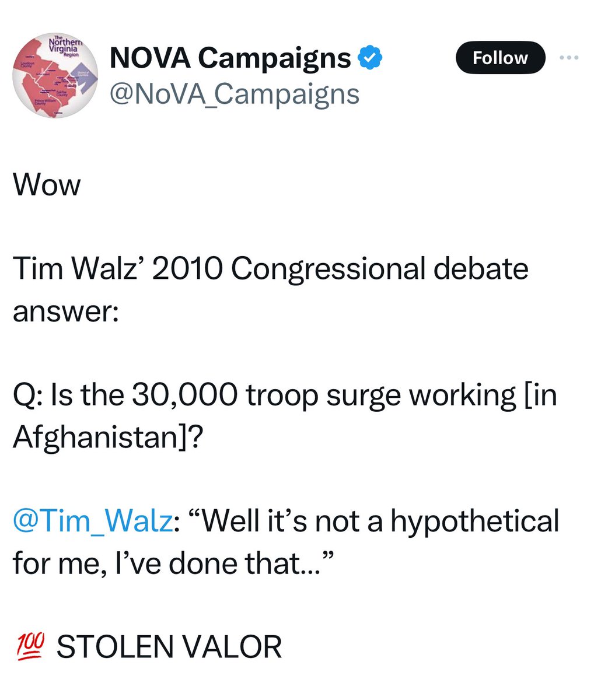The image size is (594, 700).
Task: Click "Northern Virginia" title inside the avatar
Action: tap(65, 47)
